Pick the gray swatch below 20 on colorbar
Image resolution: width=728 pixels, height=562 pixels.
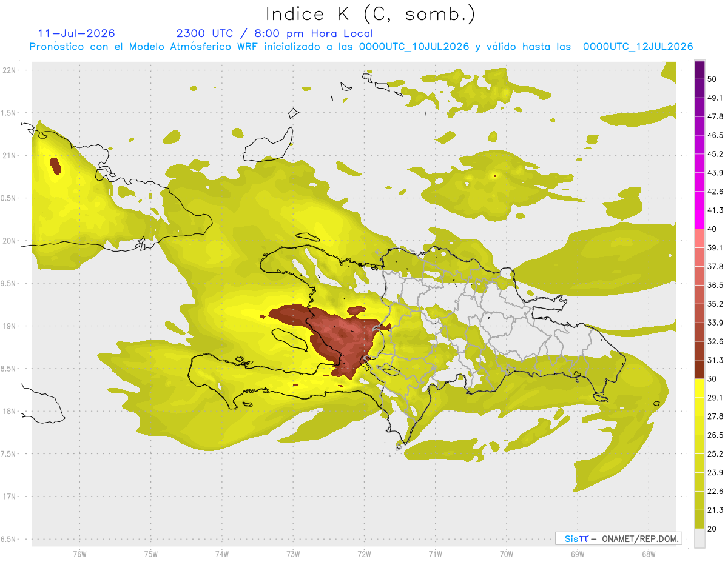[700, 538]
